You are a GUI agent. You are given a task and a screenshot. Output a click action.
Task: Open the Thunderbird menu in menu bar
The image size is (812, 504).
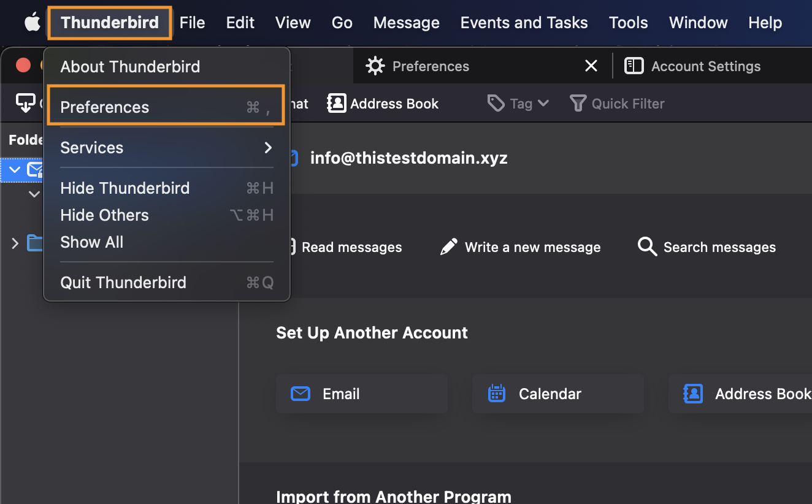coord(110,23)
